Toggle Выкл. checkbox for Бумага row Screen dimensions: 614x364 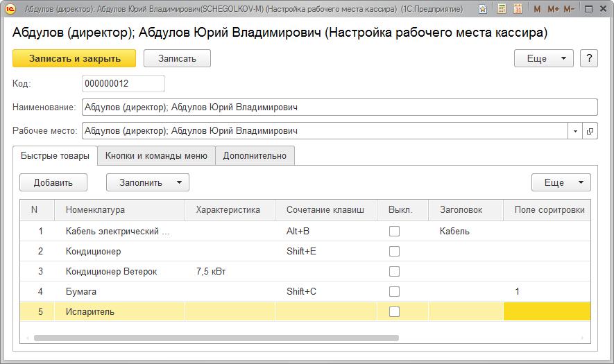[394, 292]
